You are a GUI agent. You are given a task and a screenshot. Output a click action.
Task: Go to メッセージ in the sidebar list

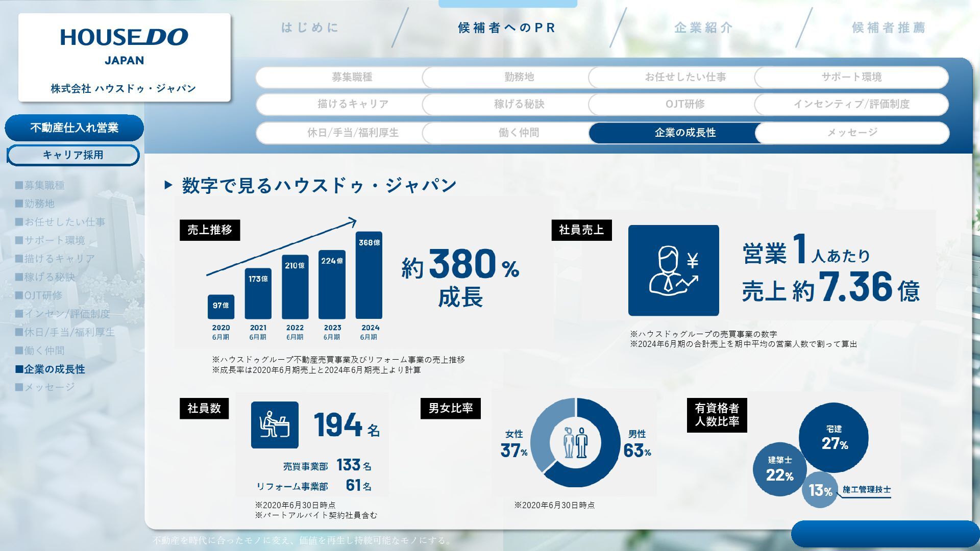tap(45, 387)
